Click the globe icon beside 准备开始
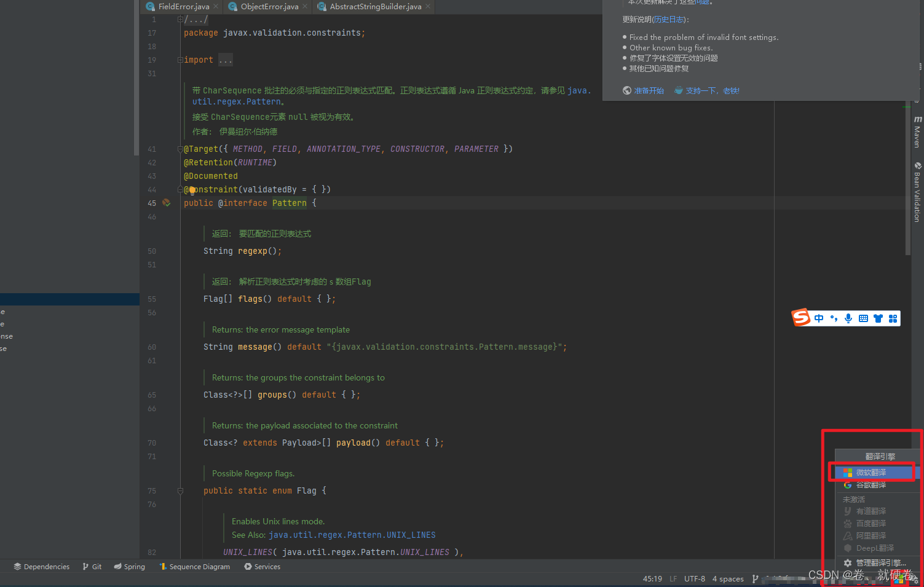Screen dimensions: 924x587 point(627,90)
